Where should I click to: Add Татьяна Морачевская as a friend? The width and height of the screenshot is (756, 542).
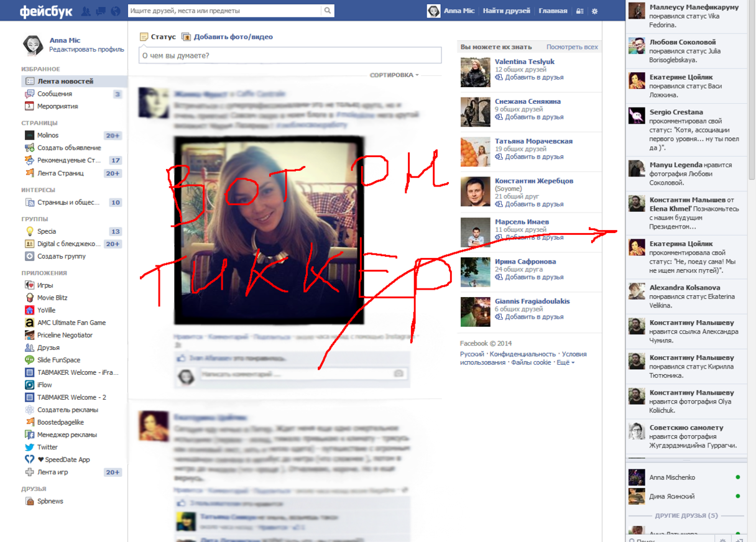530,157
